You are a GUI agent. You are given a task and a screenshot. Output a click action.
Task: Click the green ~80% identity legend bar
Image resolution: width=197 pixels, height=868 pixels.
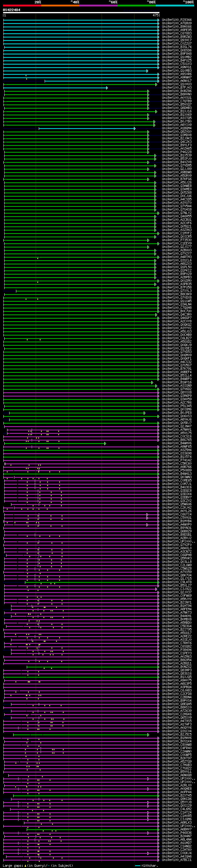click(137, 6)
